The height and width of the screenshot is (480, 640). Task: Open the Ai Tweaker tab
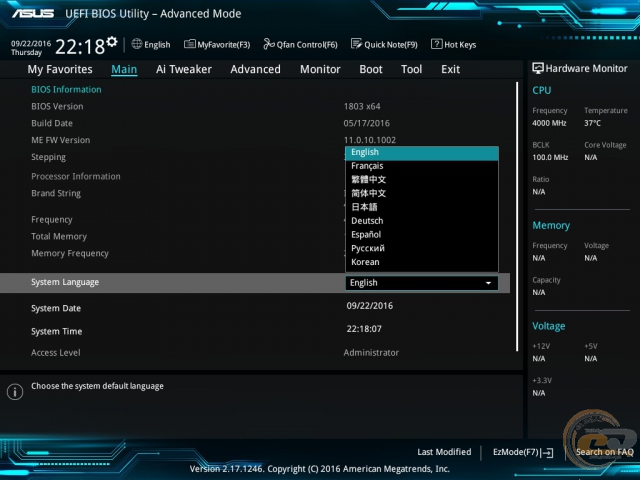pyautogui.click(x=184, y=69)
